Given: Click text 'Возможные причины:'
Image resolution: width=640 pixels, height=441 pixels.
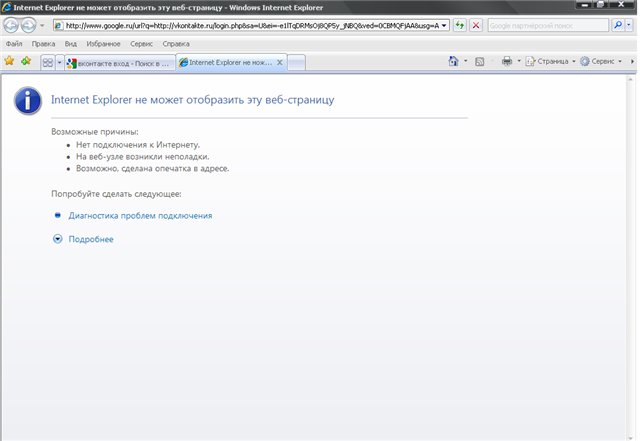Looking at the screenshot, I should (95, 131).
